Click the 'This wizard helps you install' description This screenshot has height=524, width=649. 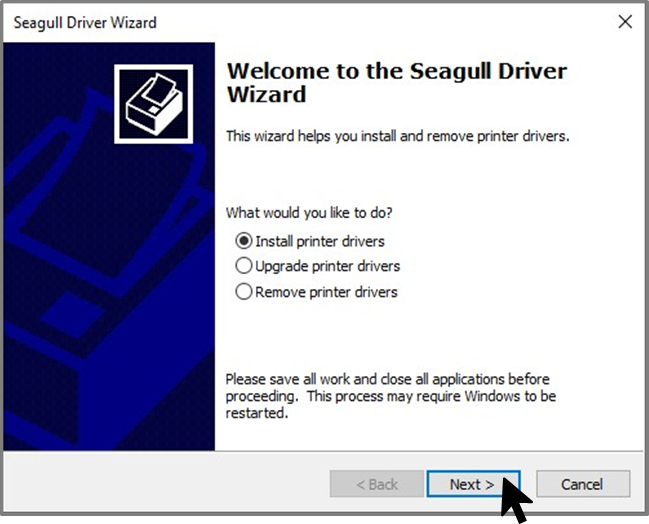click(397, 136)
